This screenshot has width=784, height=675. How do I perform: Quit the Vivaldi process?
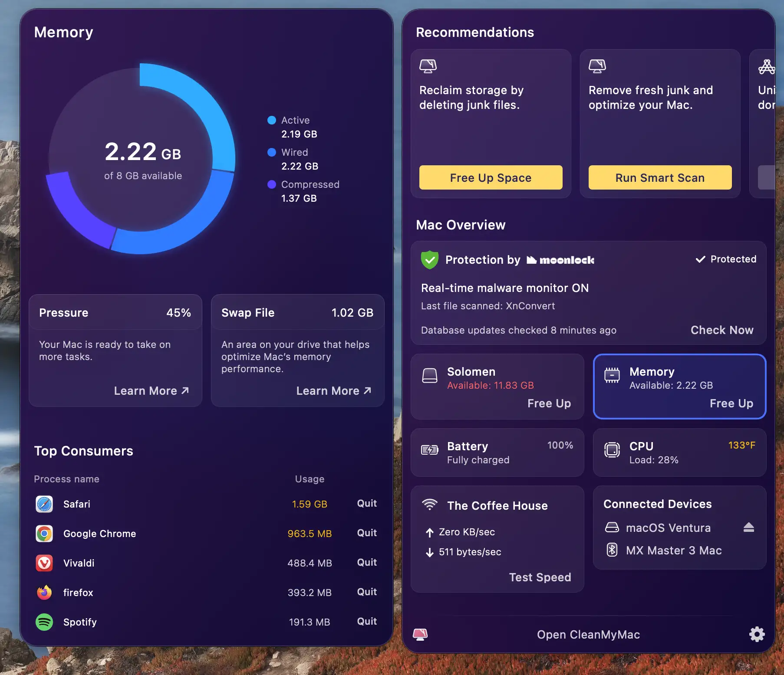pos(367,562)
